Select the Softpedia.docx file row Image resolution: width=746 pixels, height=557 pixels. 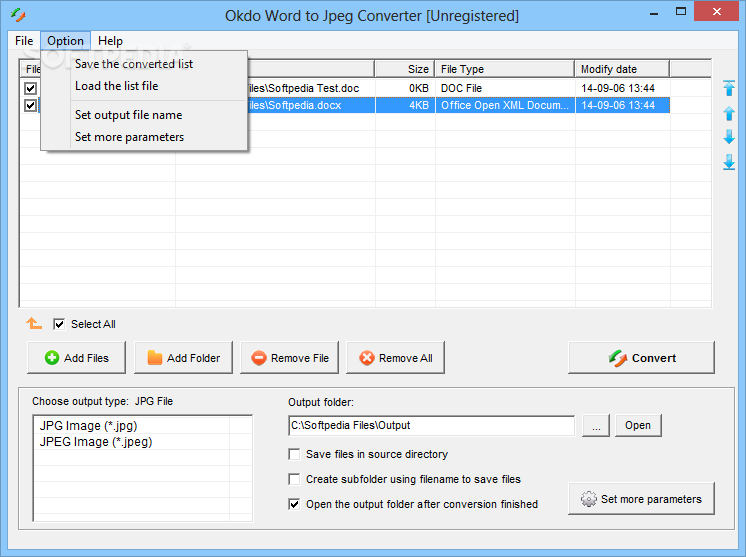(x=345, y=105)
